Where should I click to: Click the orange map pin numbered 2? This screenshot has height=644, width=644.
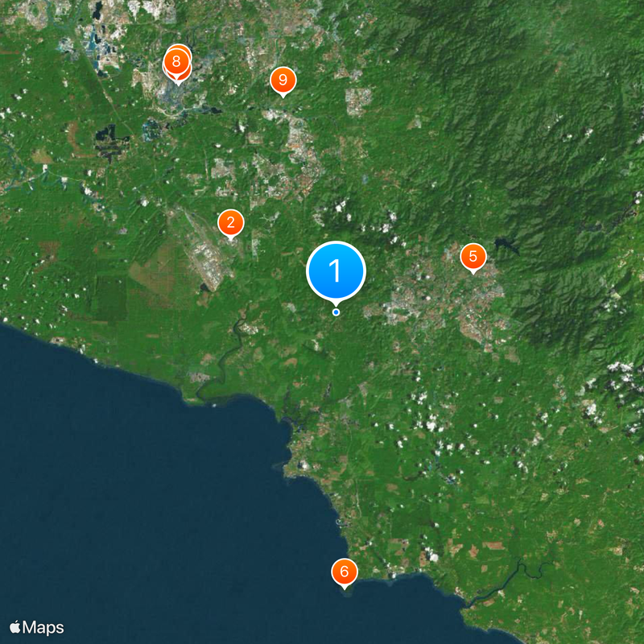(231, 223)
